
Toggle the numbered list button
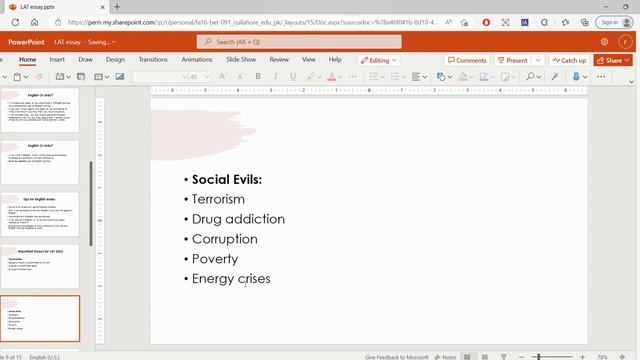tap(395, 77)
